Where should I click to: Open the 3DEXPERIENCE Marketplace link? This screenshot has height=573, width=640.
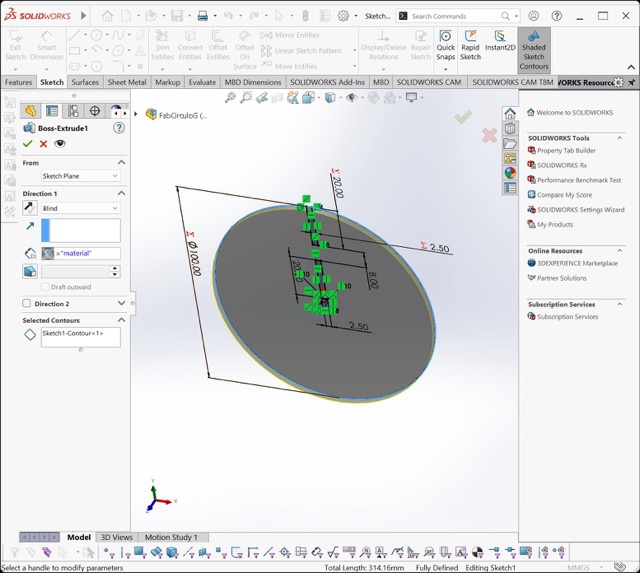click(x=577, y=263)
